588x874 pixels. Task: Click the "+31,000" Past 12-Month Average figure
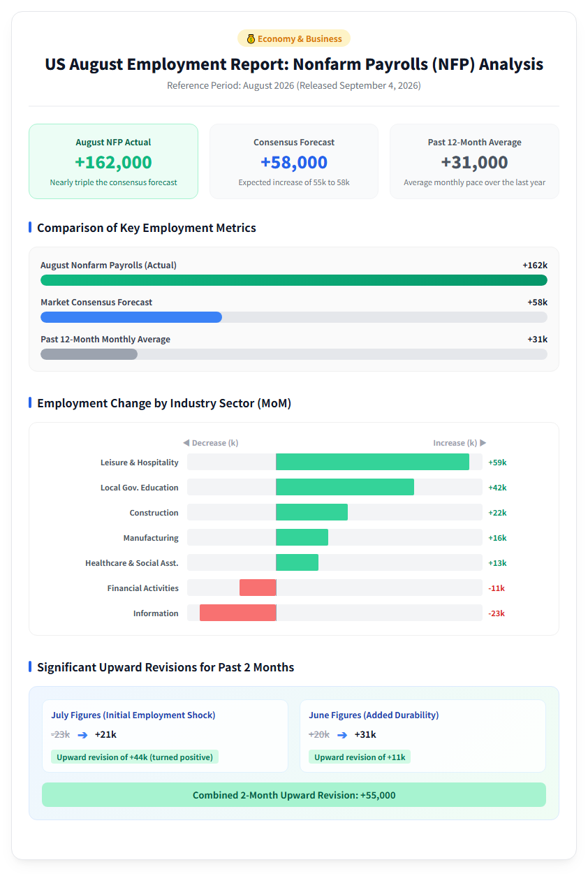coord(474,162)
